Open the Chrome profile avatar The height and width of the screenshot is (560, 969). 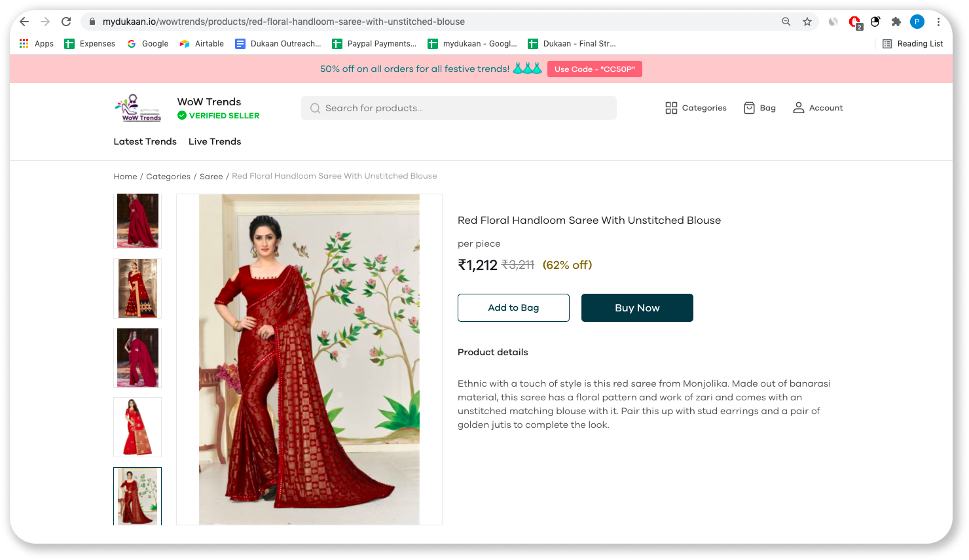(917, 22)
